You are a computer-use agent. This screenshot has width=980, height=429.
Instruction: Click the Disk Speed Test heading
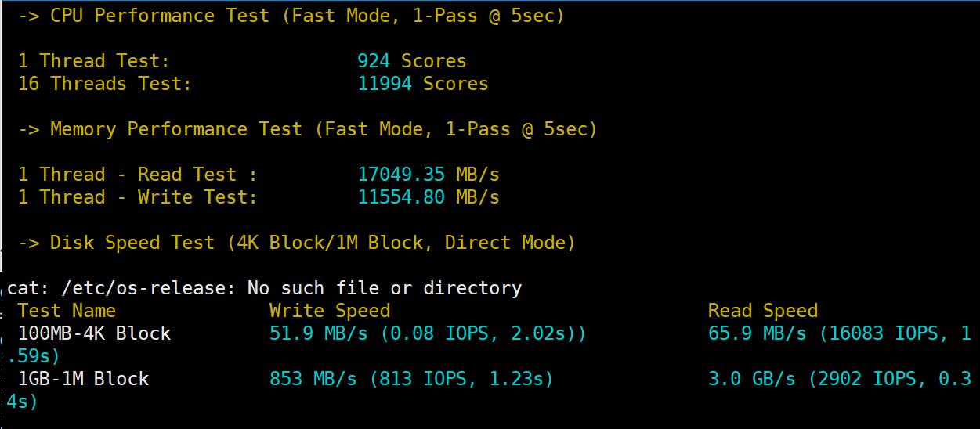[x=296, y=243]
